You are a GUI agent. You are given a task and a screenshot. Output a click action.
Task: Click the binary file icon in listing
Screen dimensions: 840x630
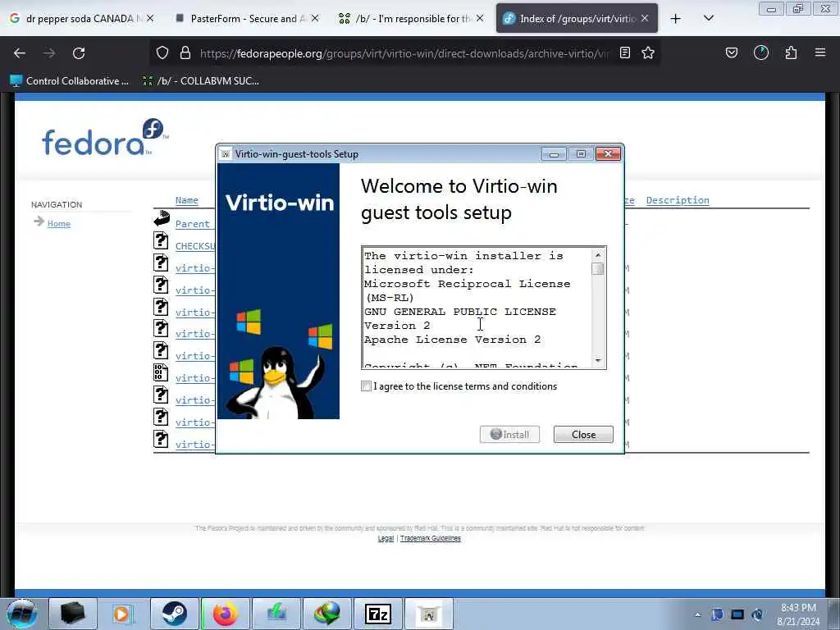[x=161, y=372]
